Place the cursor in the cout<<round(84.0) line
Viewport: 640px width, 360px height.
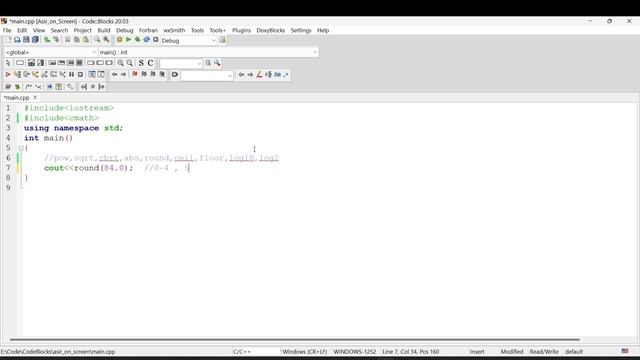click(x=89, y=168)
